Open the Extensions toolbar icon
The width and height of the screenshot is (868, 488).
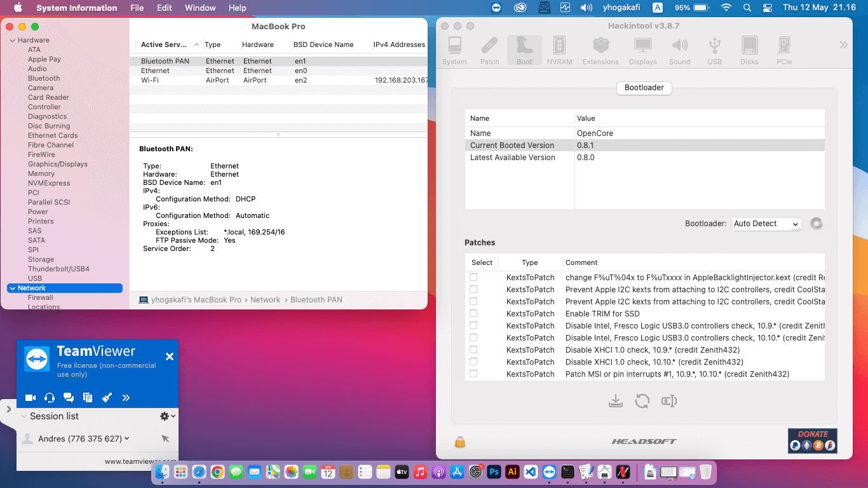tap(600, 51)
